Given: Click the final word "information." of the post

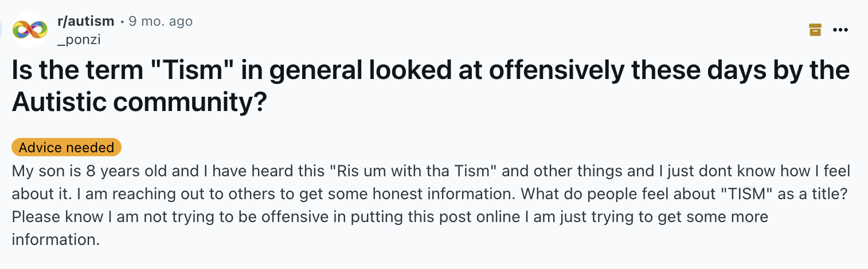Looking at the screenshot, I should coord(56,239).
